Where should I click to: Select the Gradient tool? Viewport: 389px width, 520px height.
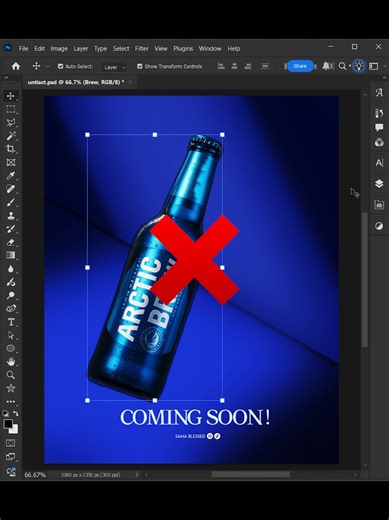pos(11,255)
